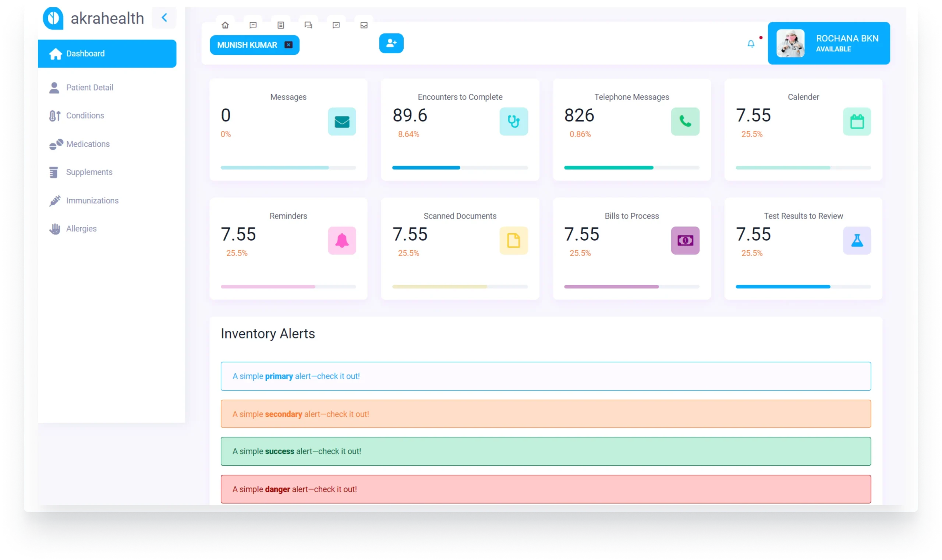
Task: Click the Calender progress bar
Action: pyautogui.click(x=804, y=167)
